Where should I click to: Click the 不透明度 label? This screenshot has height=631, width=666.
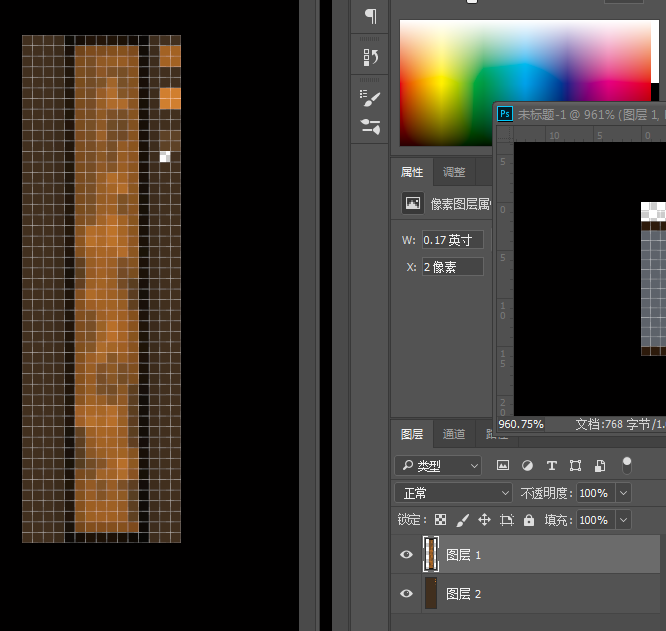[547, 493]
